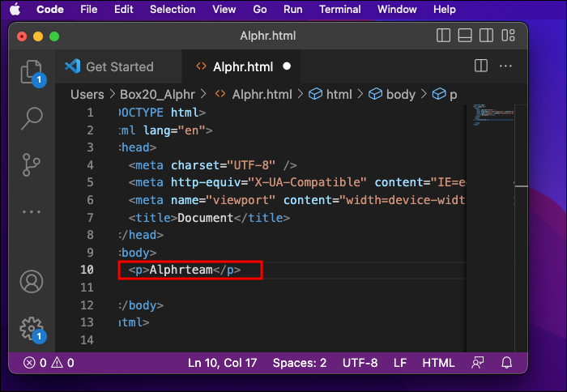Image resolution: width=567 pixels, height=392 pixels.
Task: Toggle the bottom panel layout icon
Action: coord(464,36)
